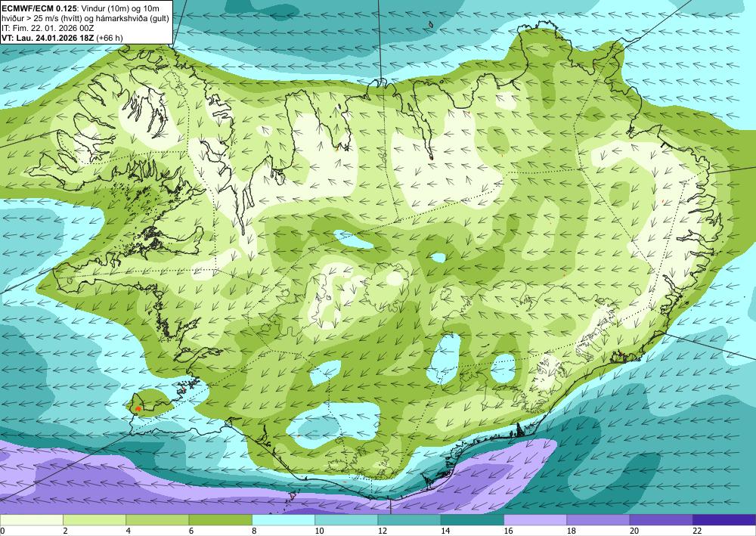This screenshot has height=536, width=756.
Task: Click the light green 2–4 m/s legend swatch
Action: (x=94, y=520)
